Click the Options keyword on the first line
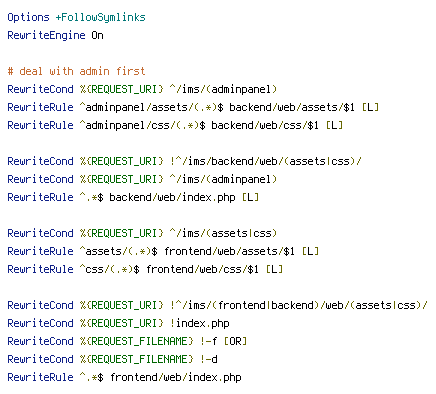This screenshot has height=394, width=436. tap(28, 17)
